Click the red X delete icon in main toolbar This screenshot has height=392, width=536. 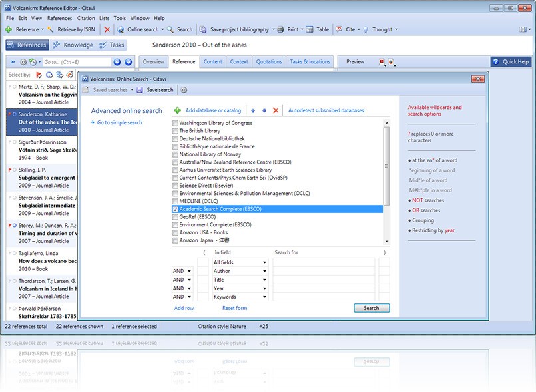(x=107, y=29)
